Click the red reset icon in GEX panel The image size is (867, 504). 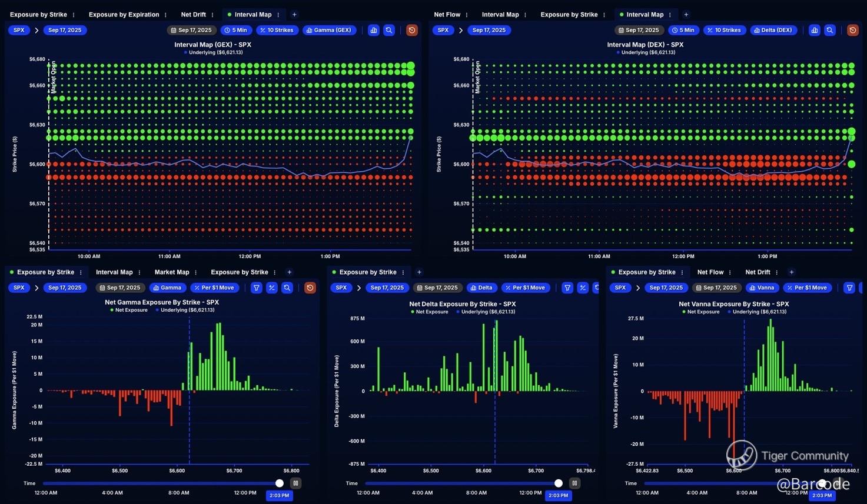[412, 30]
